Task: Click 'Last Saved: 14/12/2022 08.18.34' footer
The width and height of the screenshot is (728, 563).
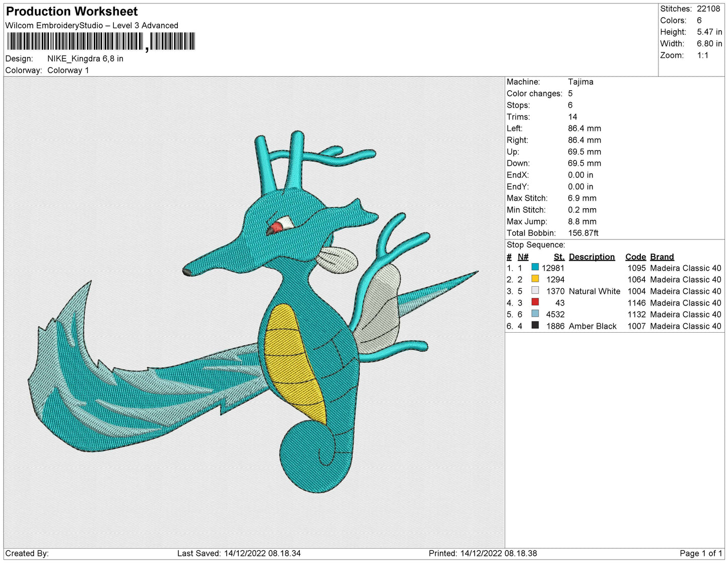Action: [239, 553]
